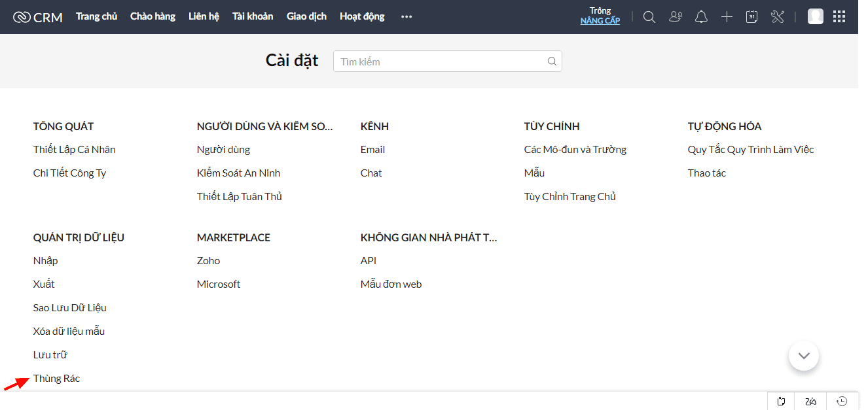
Task: Open the apps grid launcher icon
Action: (839, 17)
